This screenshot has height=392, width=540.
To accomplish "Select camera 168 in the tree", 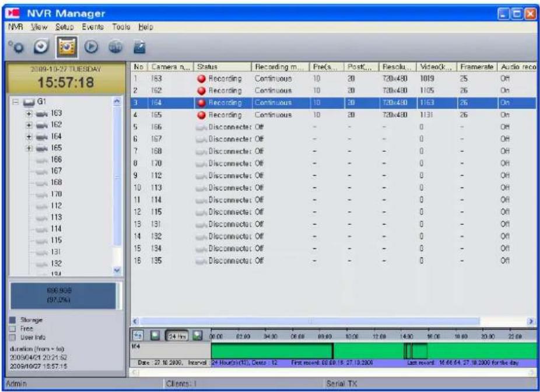I will click(x=56, y=182).
